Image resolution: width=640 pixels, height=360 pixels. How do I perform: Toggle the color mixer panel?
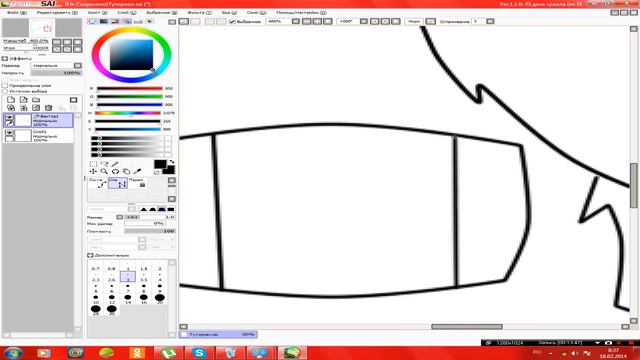[x=127, y=21]
